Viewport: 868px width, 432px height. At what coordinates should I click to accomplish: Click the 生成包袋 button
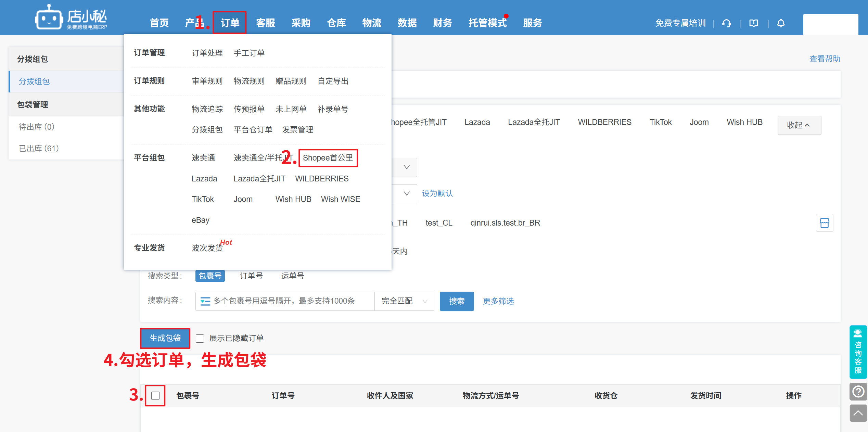pos(165,338)
